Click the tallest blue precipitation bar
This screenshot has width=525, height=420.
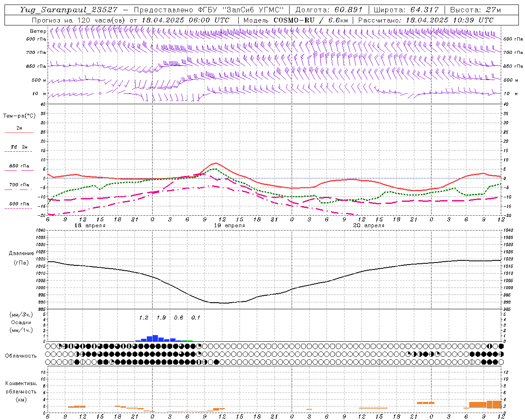pos(155,338)
